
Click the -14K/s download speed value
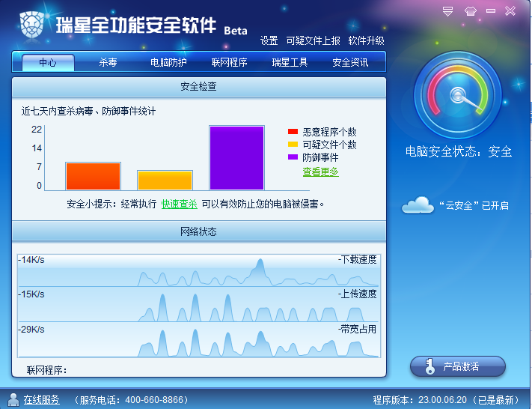(x=31, y=260)
